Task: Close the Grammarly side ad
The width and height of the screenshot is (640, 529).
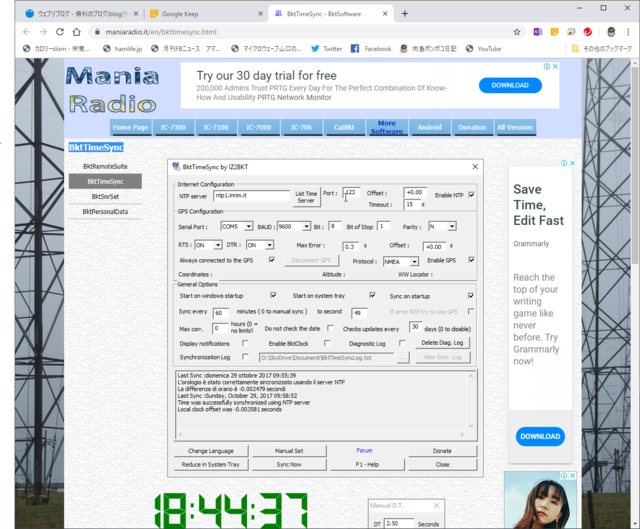Action: 572,163
